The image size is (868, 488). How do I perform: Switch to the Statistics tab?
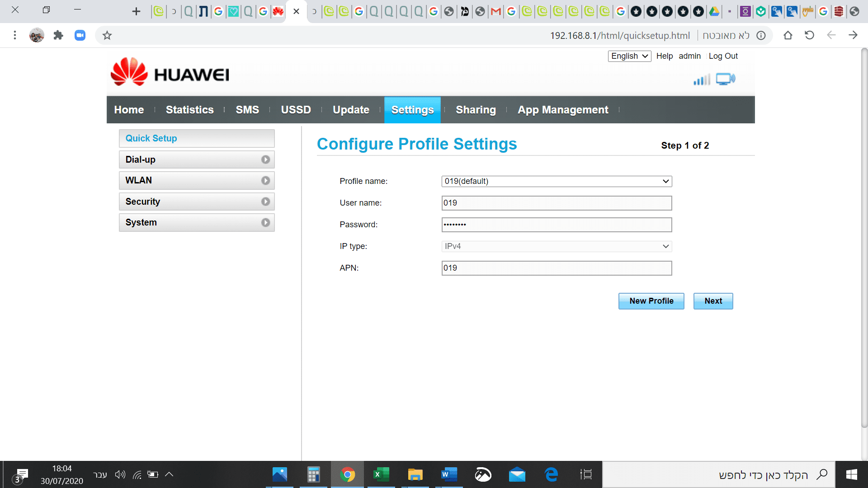[189, 110]
